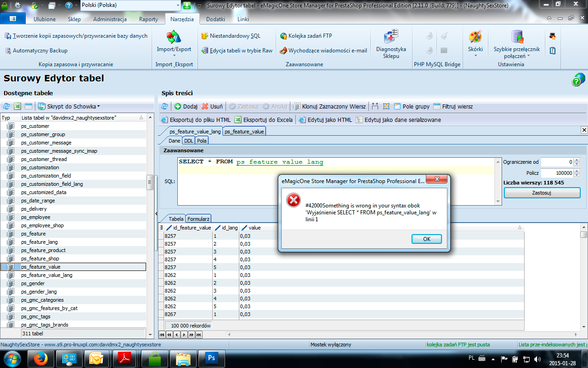The image size is (588, 368).
Task: Sort by id_lang column header
Action: 226,228
